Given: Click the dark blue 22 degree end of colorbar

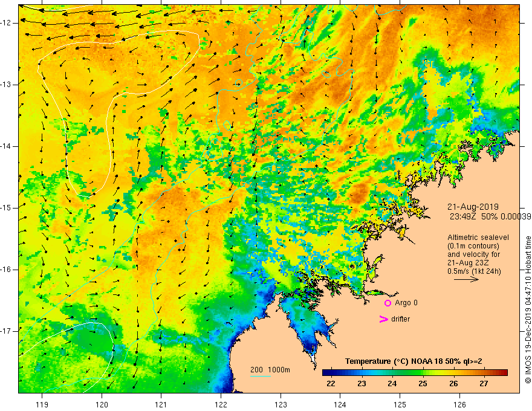Looking at the screenshot, I should (x=326, y=373).
